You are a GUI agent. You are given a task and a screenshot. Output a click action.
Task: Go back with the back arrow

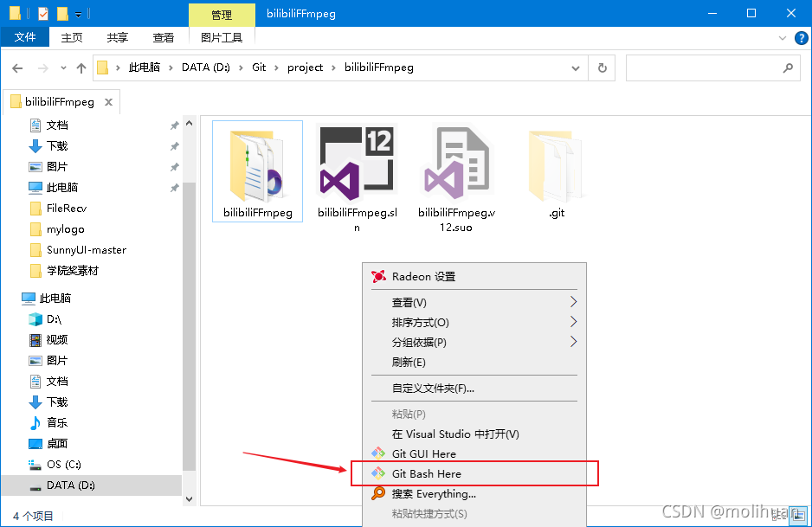pyautogui.click(x=17, y=67)
